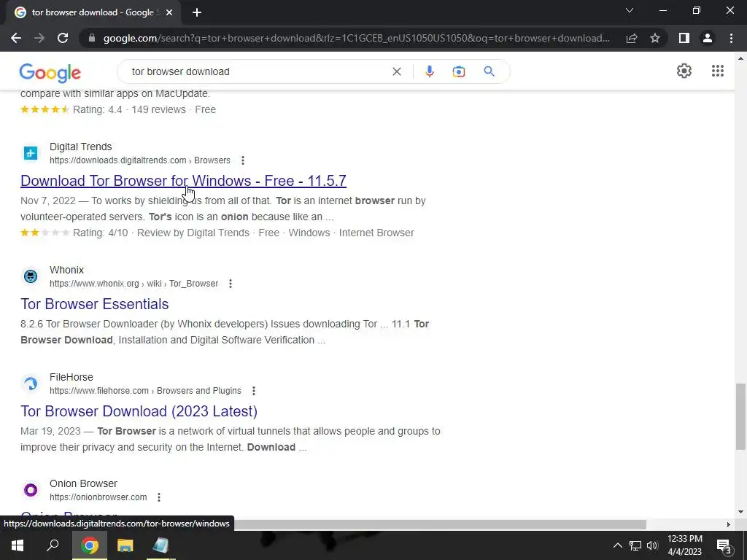Open more options for FileHorse result
The height and width of the screenshot is (560, 747).
pyautogui.click(x=253, y=391)
